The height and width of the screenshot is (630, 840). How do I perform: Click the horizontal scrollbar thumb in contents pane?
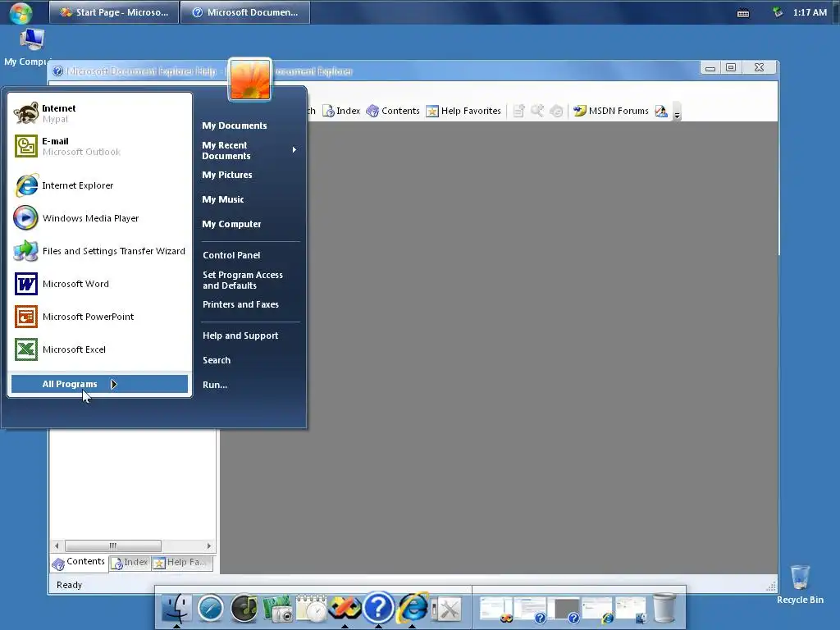click(x=113, y=546)
